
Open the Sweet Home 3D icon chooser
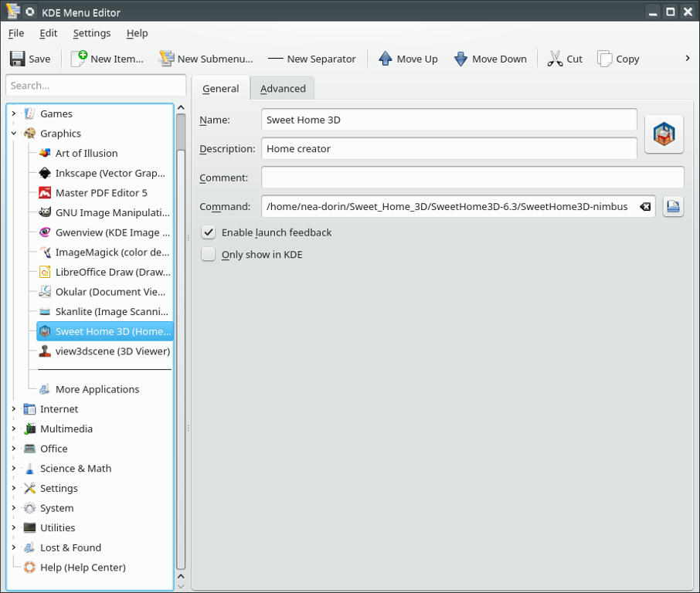tap(664, 134)
